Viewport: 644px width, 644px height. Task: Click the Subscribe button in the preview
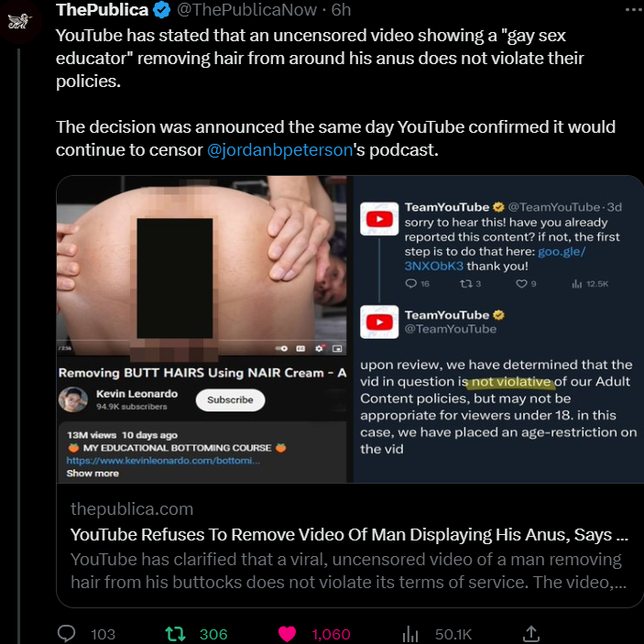tap(230, 399)
